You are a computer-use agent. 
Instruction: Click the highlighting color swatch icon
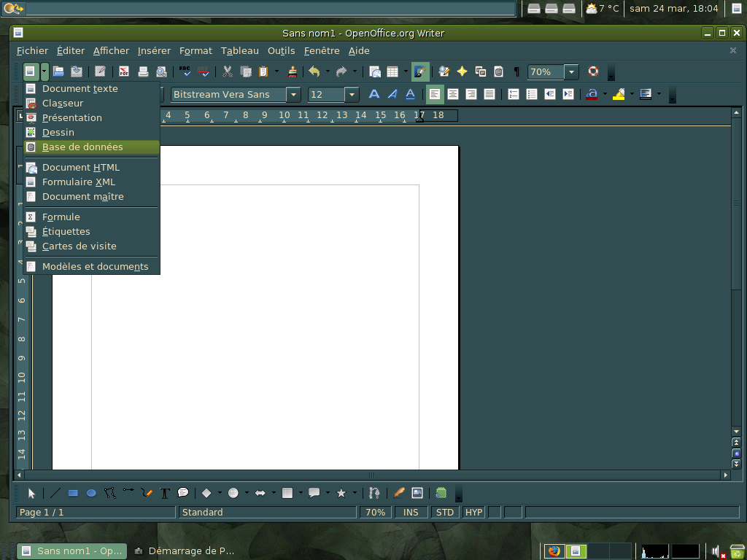pos(619,94)
